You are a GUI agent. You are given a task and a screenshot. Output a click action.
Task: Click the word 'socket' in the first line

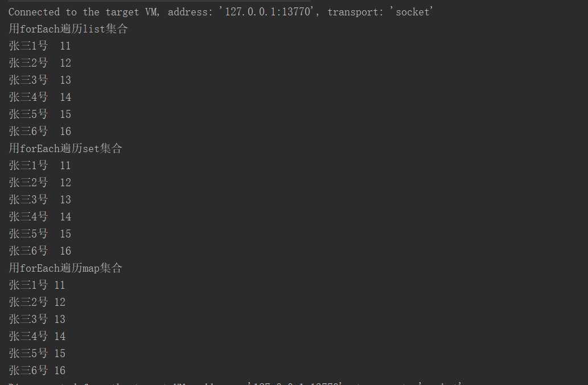pyautogui.click(x=412, y=13)
